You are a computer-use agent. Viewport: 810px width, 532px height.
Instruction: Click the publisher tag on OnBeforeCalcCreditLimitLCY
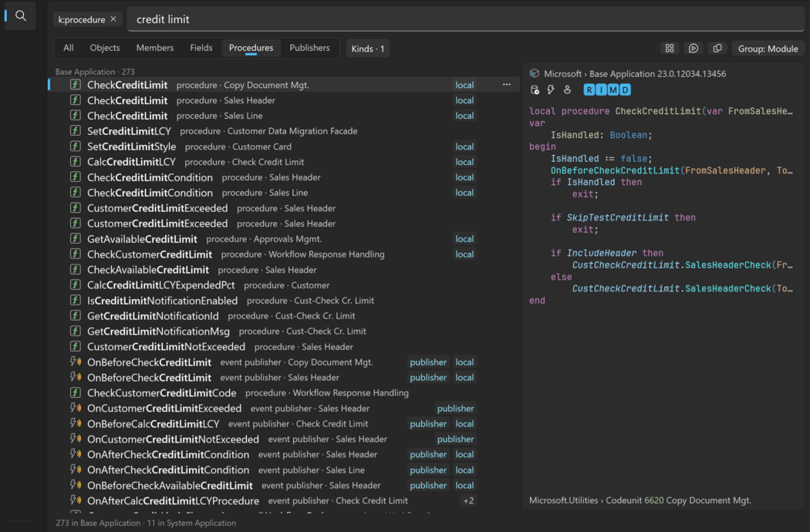[x=427, y=423]
